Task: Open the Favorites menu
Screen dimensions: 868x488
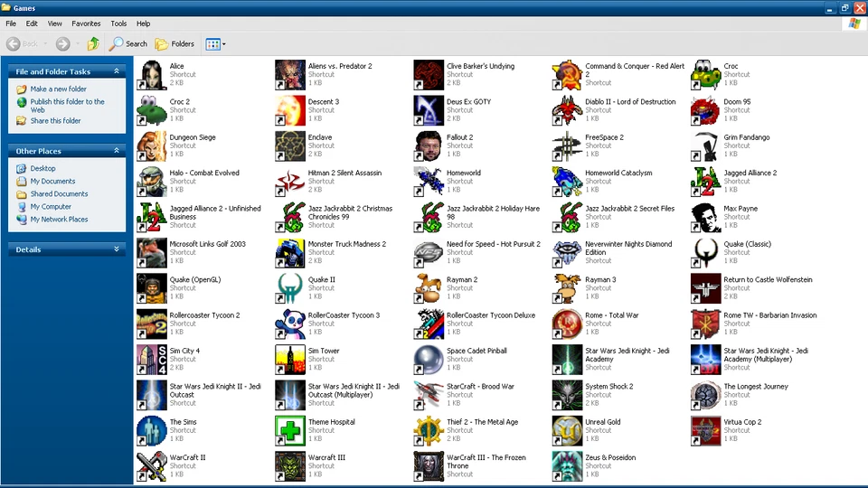Action: (86, 23)
